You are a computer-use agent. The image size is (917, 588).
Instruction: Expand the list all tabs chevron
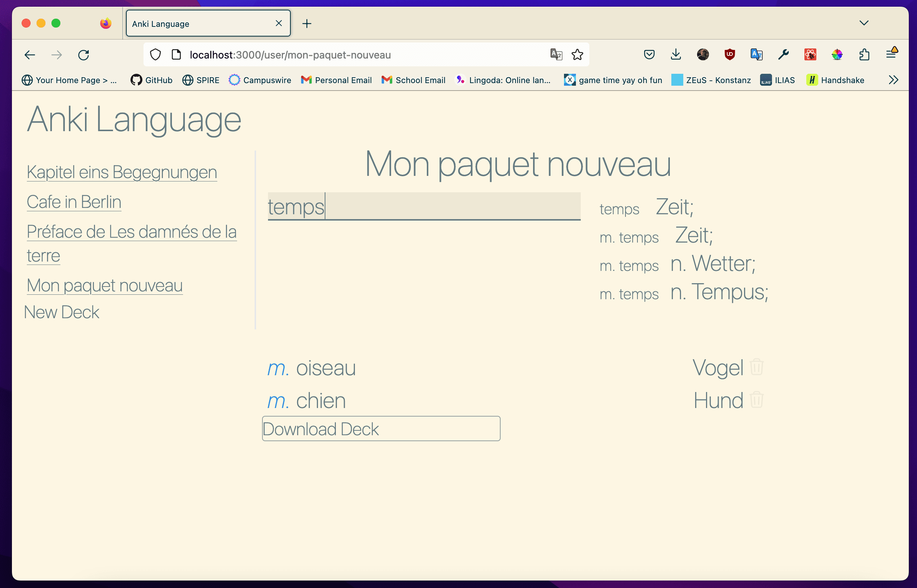point(864,23)
